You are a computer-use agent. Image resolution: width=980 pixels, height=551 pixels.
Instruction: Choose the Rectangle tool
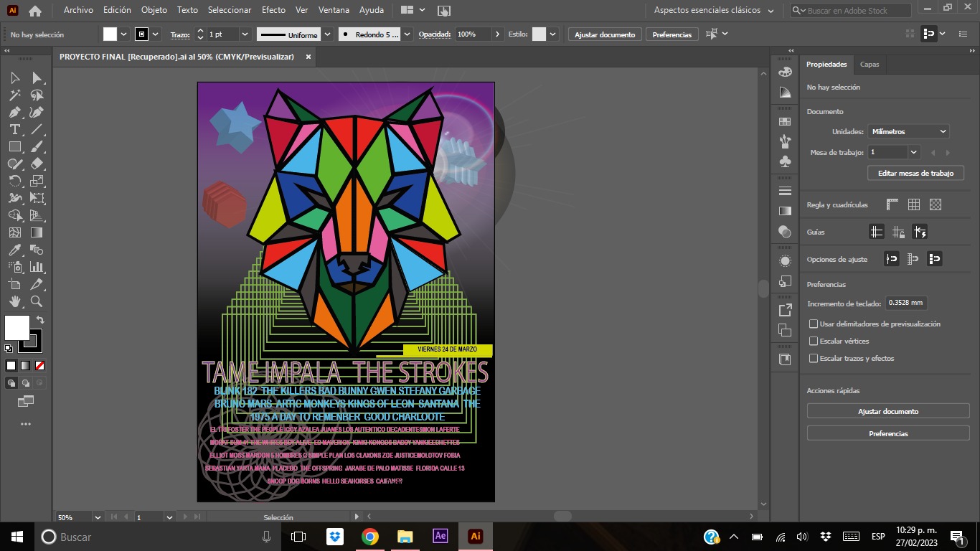click(x=14, y=146)
